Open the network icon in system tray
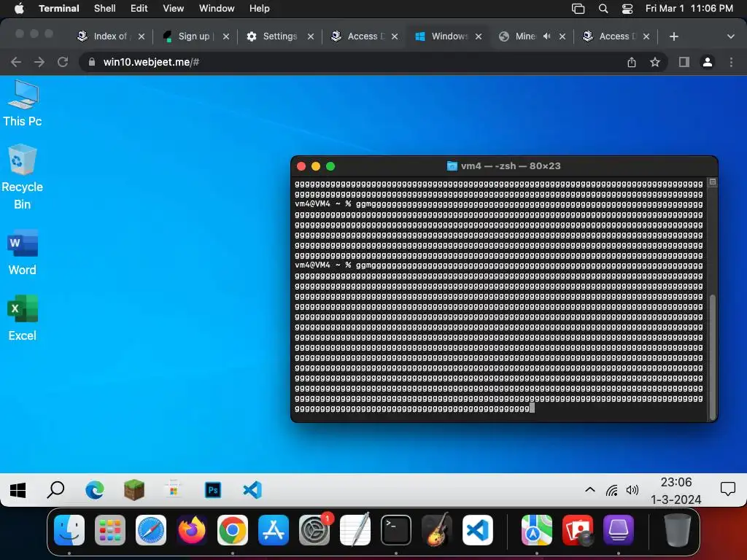747x560 pixels. point(612,490)
